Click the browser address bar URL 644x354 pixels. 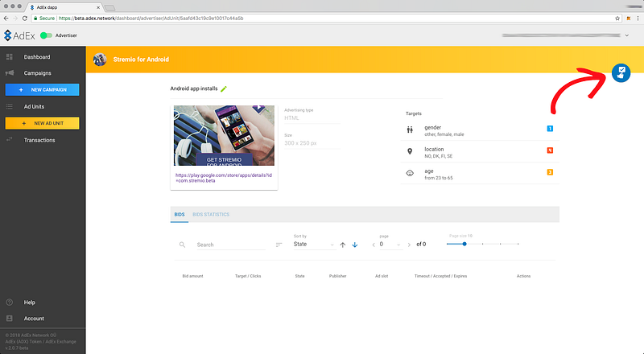click(151, 18)
